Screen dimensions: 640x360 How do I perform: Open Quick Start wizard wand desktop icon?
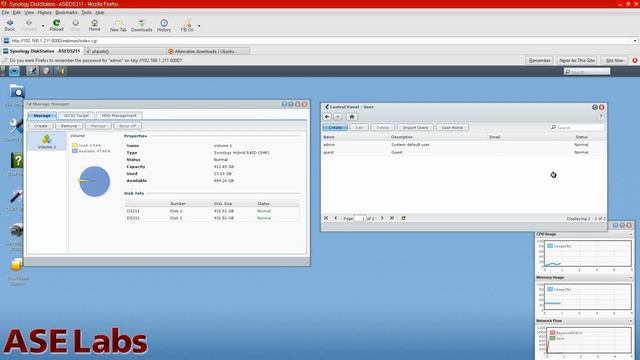(x=16, y=196)
